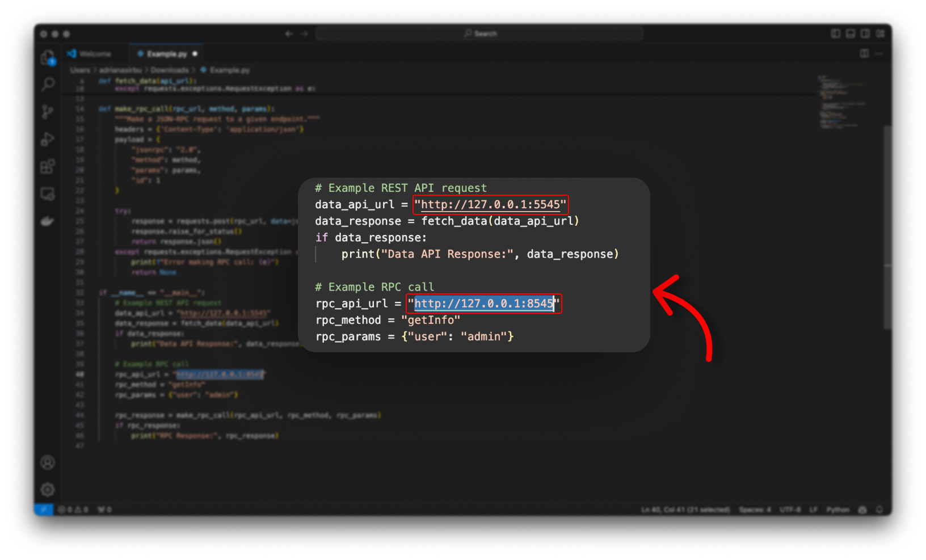
Task: Click the Python language mode status
Action: (x=837, y=510)
